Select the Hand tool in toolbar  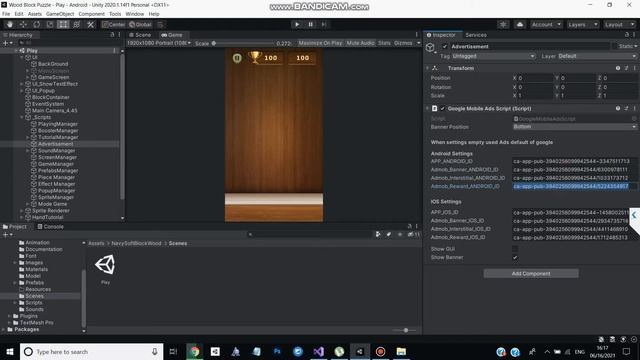tap(10, 24)
